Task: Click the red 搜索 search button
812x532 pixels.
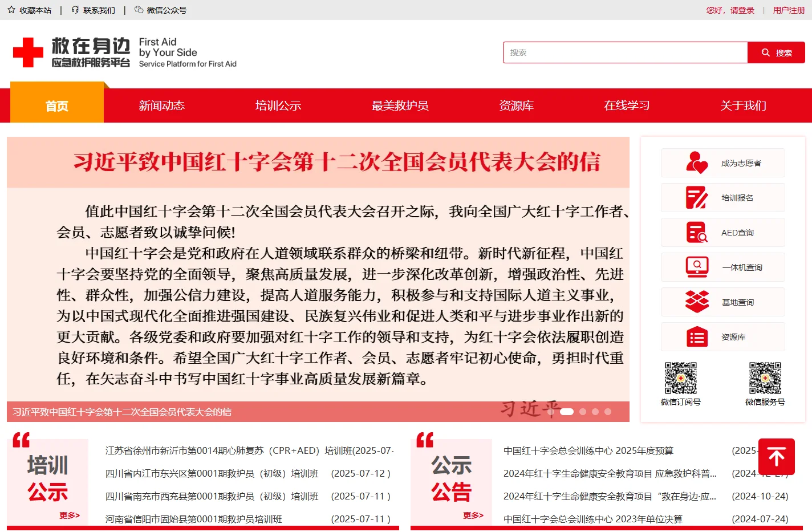Action: (x=777, y=52)
